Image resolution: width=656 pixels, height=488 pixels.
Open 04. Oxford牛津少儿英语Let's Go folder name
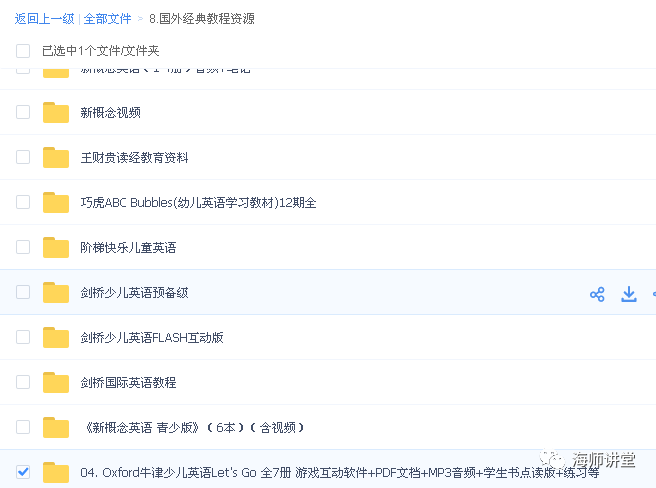(x=340, y=473)
